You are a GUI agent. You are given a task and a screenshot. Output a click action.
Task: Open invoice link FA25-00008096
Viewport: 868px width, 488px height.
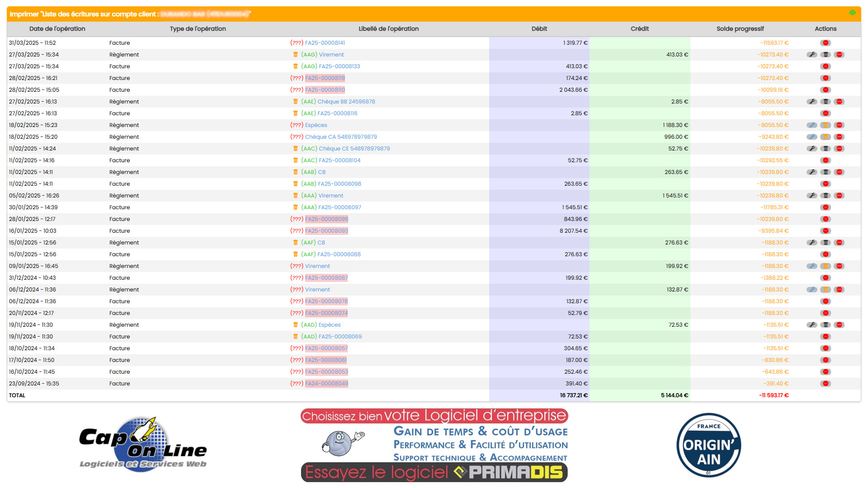pyautogui.click(x=326, y=219)
